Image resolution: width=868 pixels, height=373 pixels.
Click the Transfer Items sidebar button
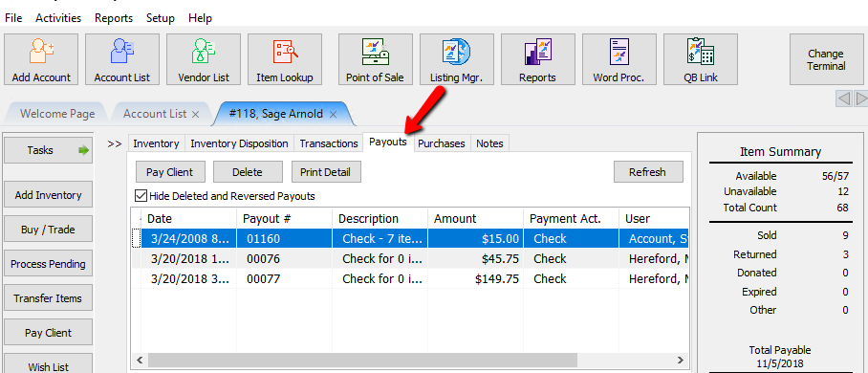pyautogui.click(x=48, y=298)
